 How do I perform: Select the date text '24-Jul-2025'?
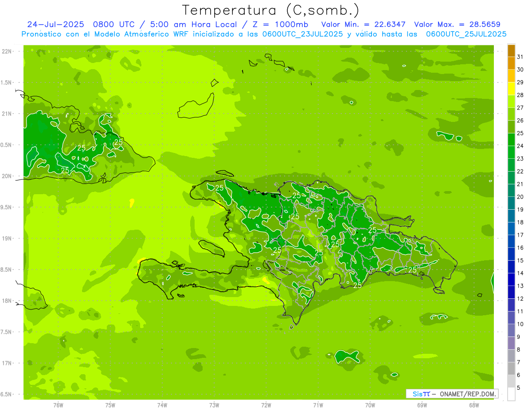[55, 24]
